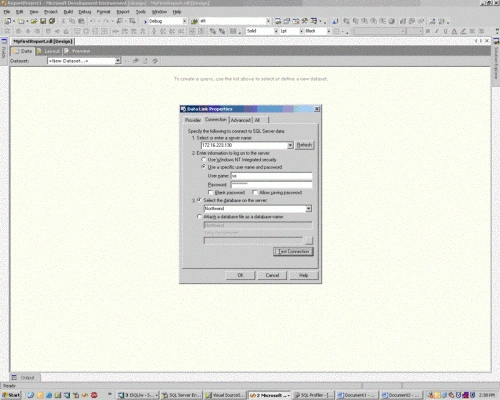Screen dimensions: 500x400
Task: Click the Password input field
Action: (271, 184)
